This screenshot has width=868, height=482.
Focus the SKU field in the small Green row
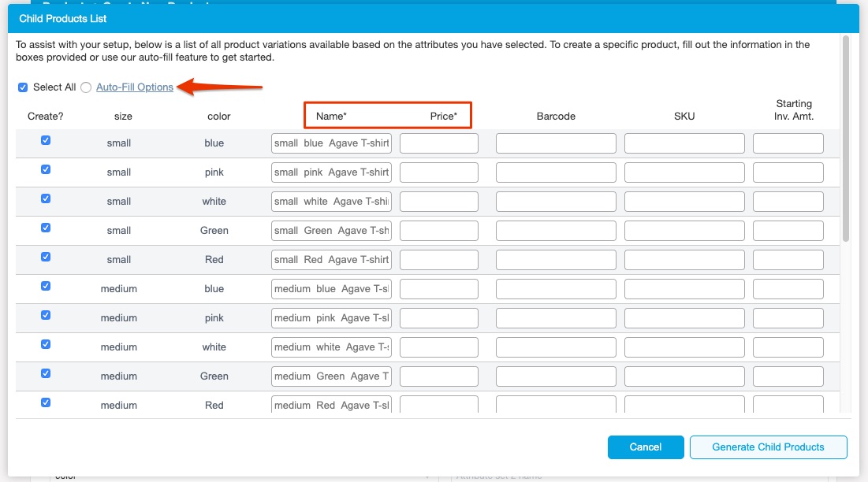point(684,230)
